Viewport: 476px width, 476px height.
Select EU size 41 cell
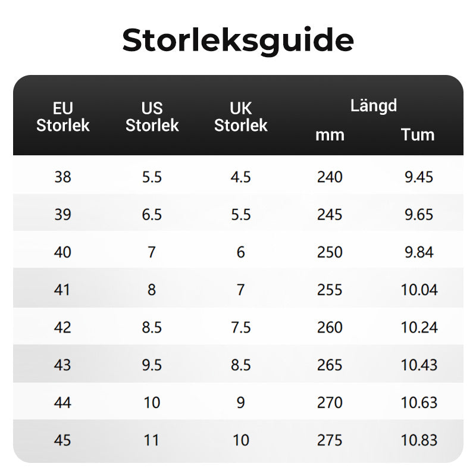[x=62, y=290]
